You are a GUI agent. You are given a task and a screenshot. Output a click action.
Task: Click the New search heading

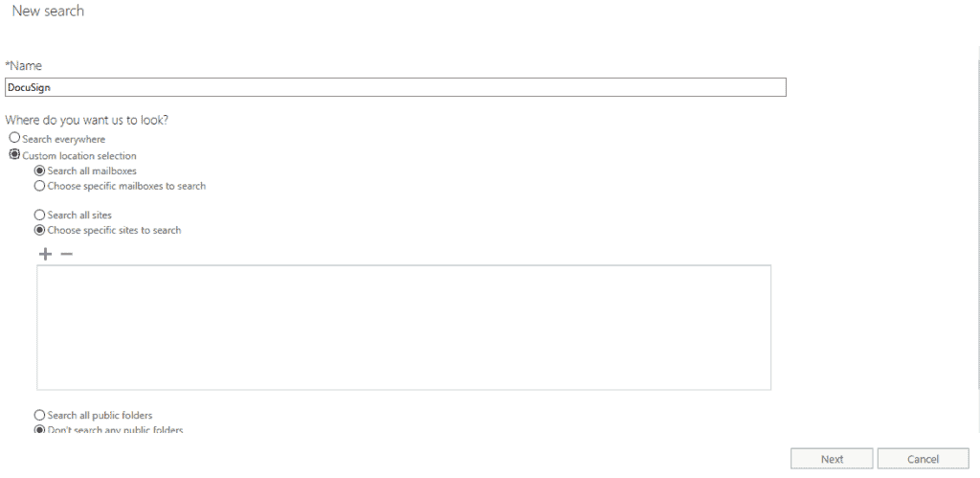(x=48, y=11)
